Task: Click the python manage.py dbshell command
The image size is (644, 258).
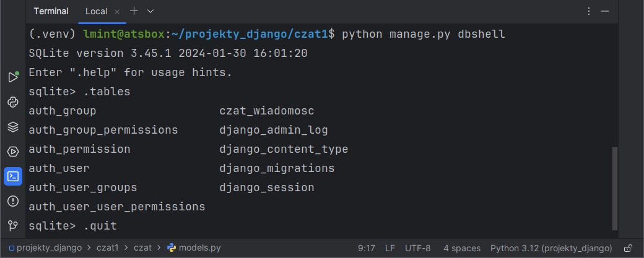Action: (x=424, y=34)
